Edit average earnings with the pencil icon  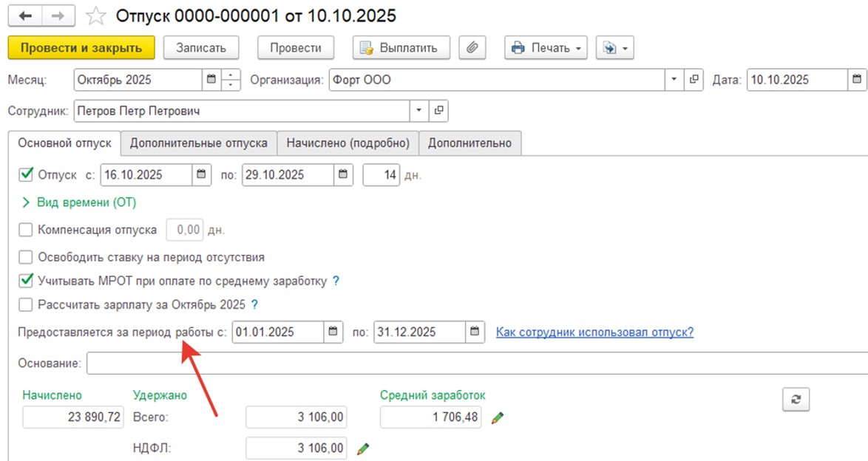click(x=498, y=418)
